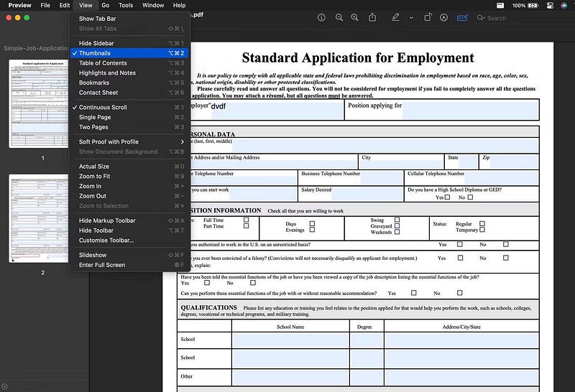Check the Temporary status checkbox
Viewport: 575px width, 392px height.
click(482, 230)
